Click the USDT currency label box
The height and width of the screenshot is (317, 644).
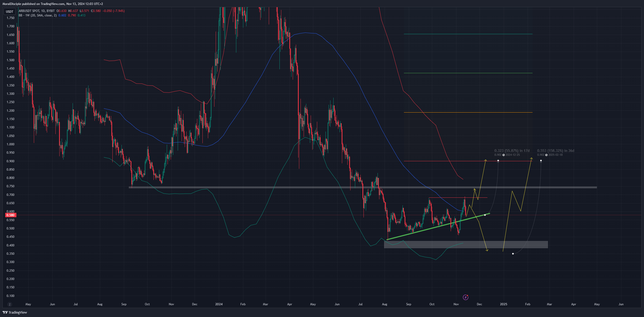coord(10,11)
